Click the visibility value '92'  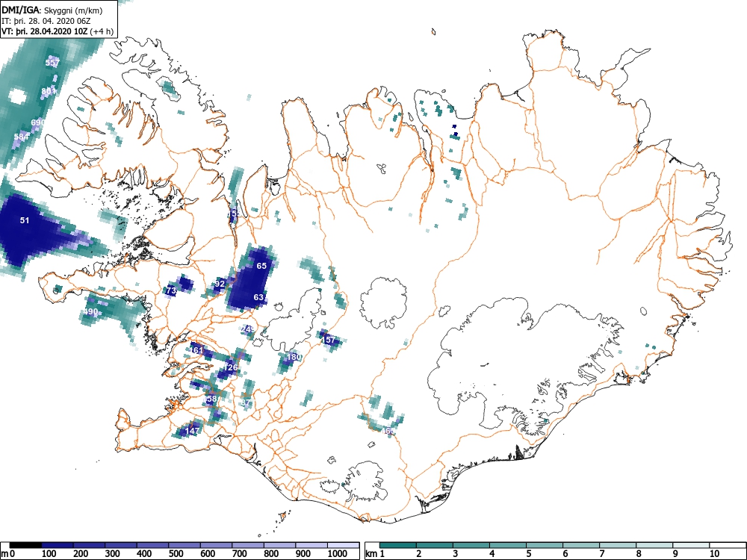220,284
